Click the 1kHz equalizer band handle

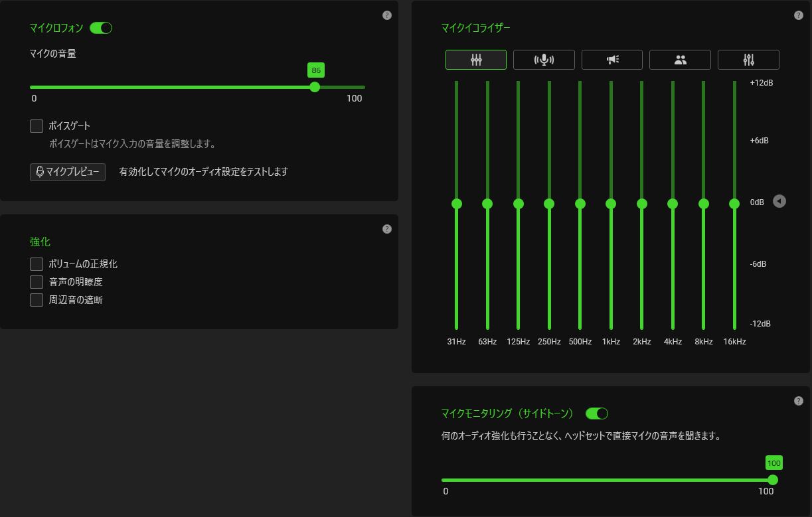tap(611, 204)
